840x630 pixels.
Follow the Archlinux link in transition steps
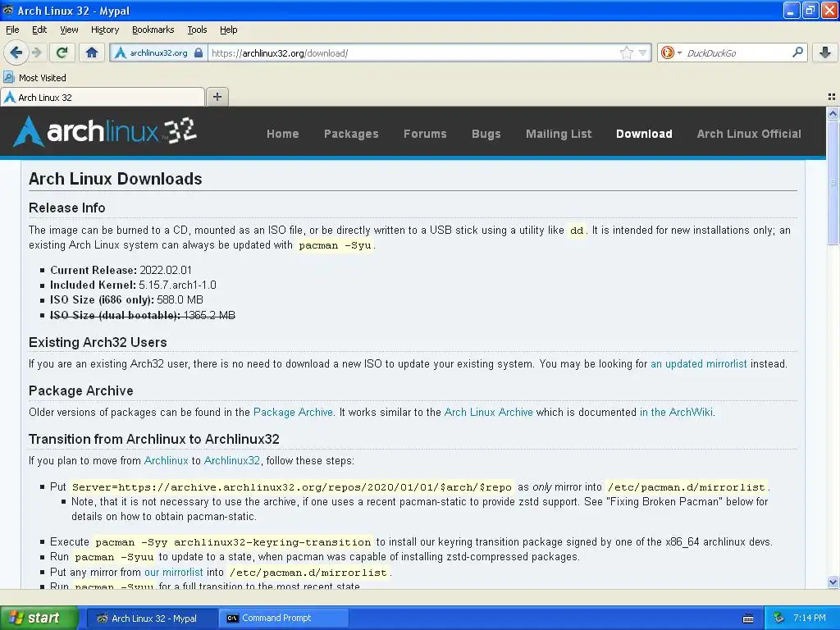pos(166,460)
